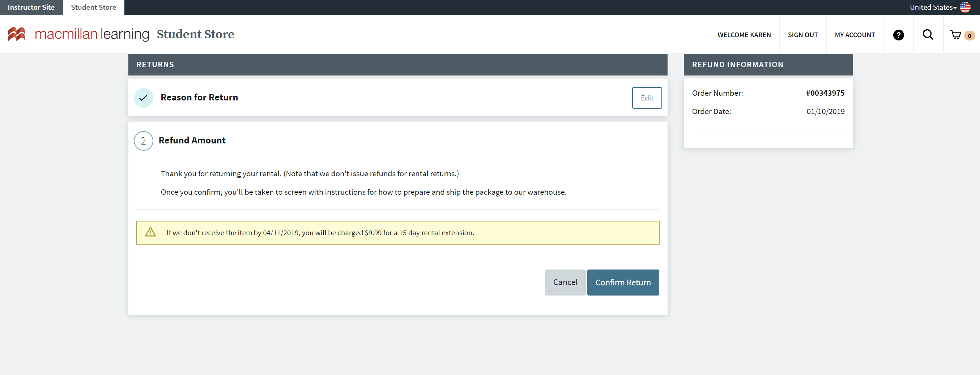Click the macmillan learning wordmark
This screenshot has height=375, width=980.
click(92, 34)
